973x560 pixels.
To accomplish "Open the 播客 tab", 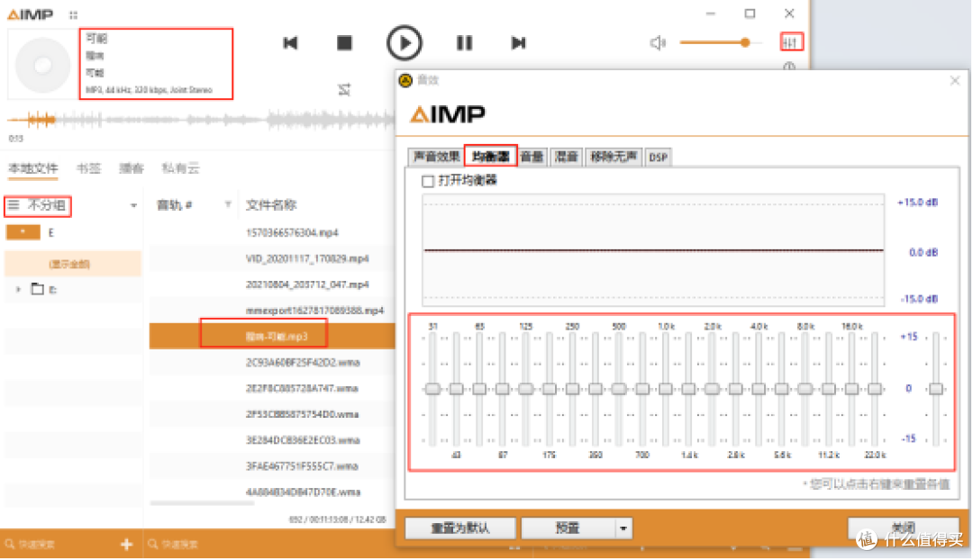I will [132, 168].
